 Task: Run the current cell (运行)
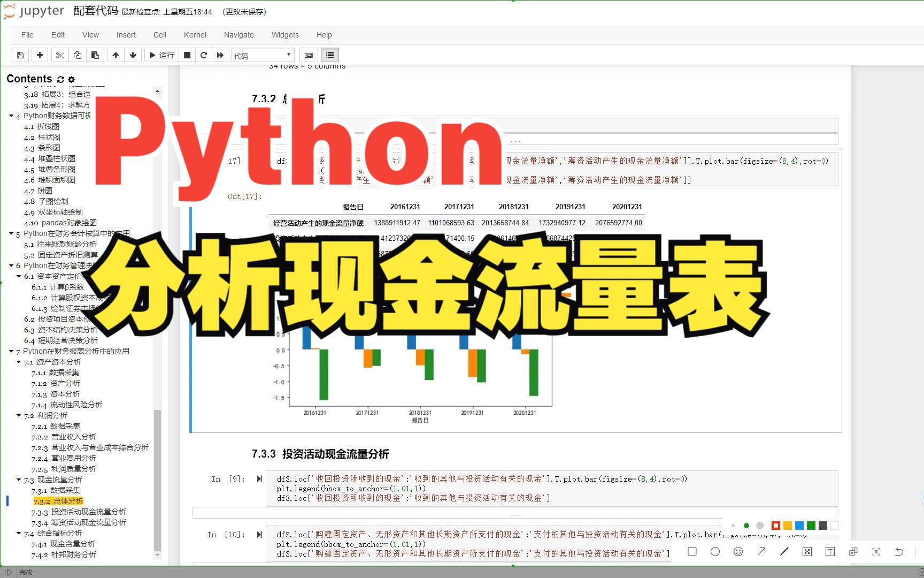pos(161,55)
